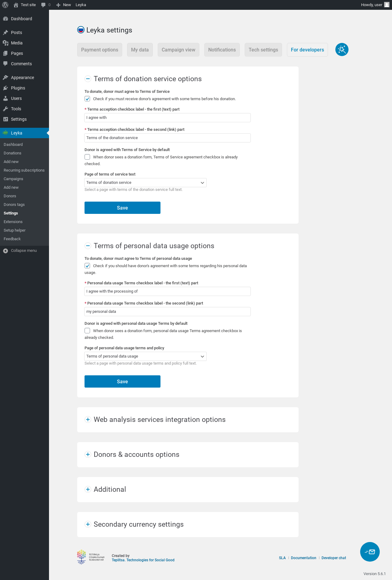This screenshot has width=392, height=580.
Task: Enable Terms of Service agreed by default
Action: tap(88, 157)
